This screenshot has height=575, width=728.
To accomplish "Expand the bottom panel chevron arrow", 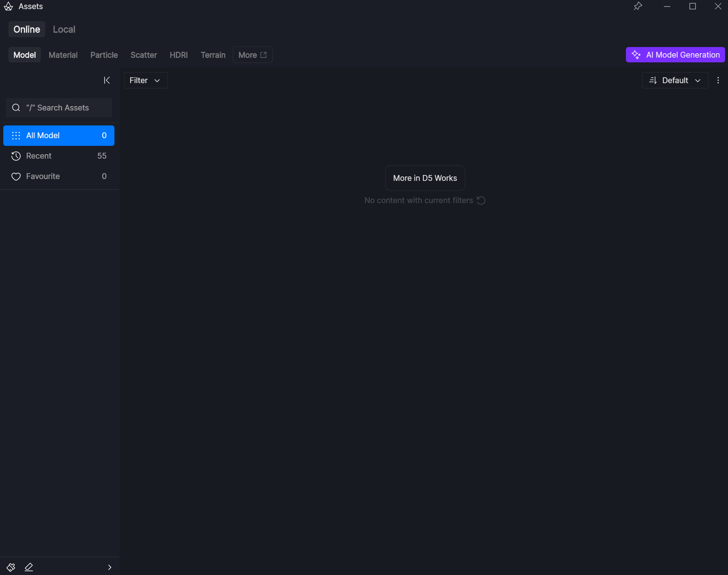I will click(109, 567).
